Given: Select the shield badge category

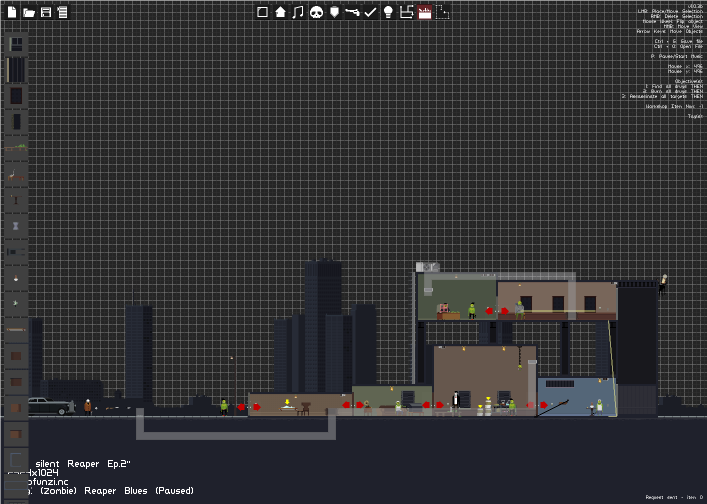Looking at the screenshot, I should point(334,12).
